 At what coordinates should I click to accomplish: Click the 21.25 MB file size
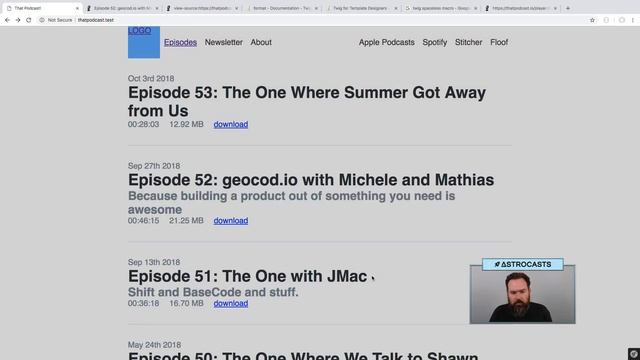(187, 221)
